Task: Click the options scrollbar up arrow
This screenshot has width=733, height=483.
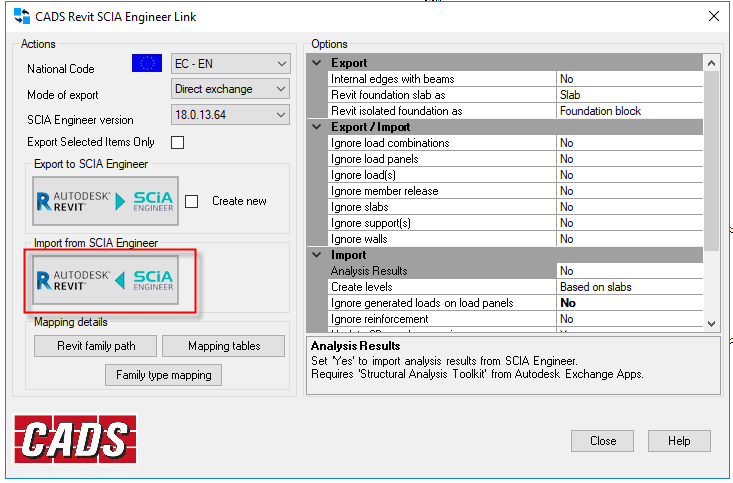Action: [x=711, y=63]
